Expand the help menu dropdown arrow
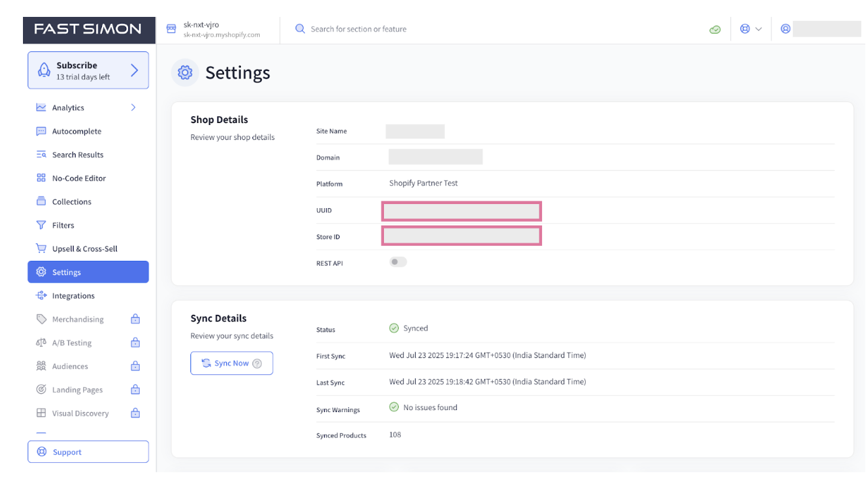This screenshot has width=868, height=477. coord(759,29)
